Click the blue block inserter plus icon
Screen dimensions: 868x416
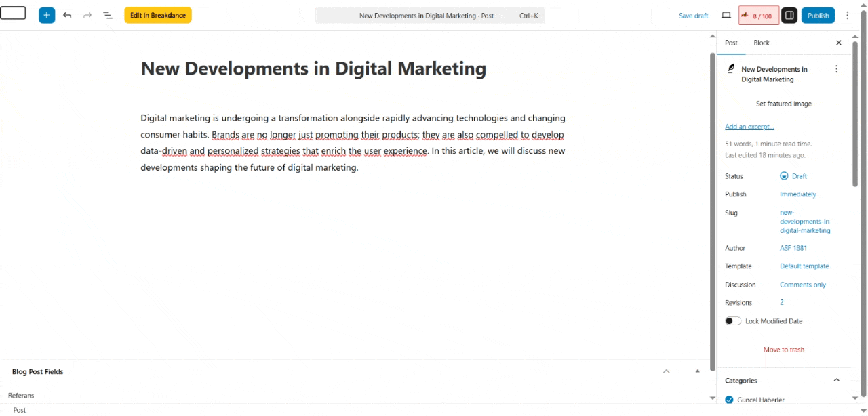tap(47, 15)
